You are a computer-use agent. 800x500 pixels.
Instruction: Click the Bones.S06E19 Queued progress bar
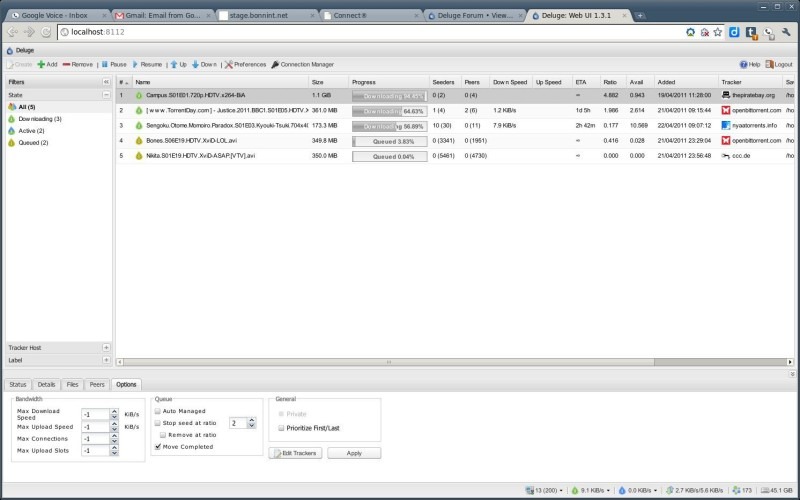(389, 141)
